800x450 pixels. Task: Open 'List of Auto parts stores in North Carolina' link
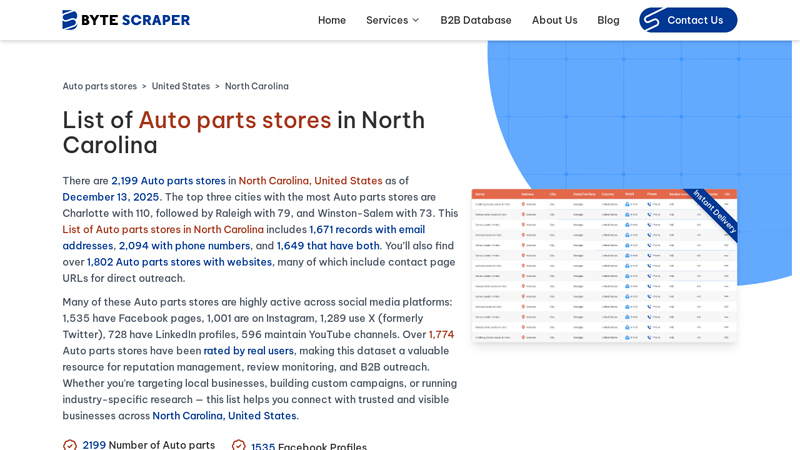pos(163,230)
